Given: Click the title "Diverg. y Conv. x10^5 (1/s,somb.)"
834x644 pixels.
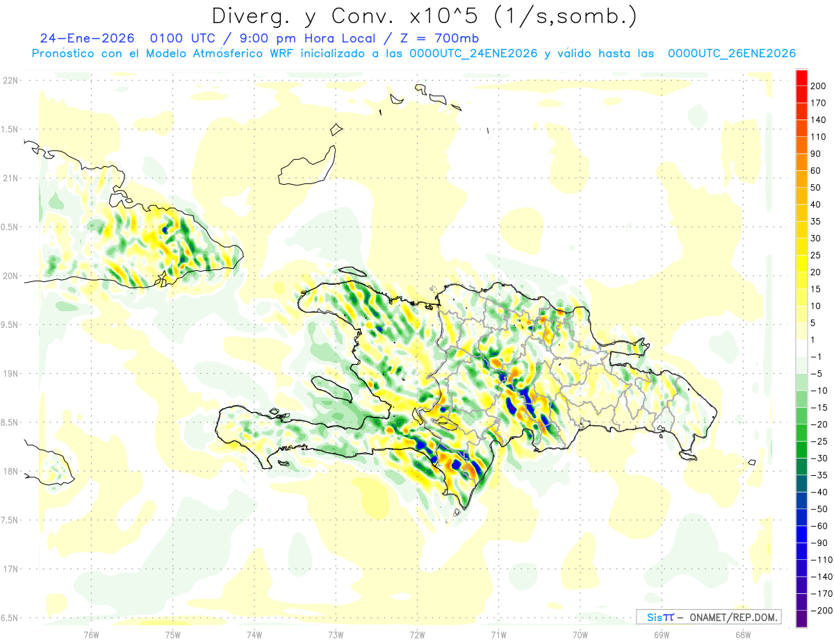Looking at the screenshot, I should (x=424, y=17).
